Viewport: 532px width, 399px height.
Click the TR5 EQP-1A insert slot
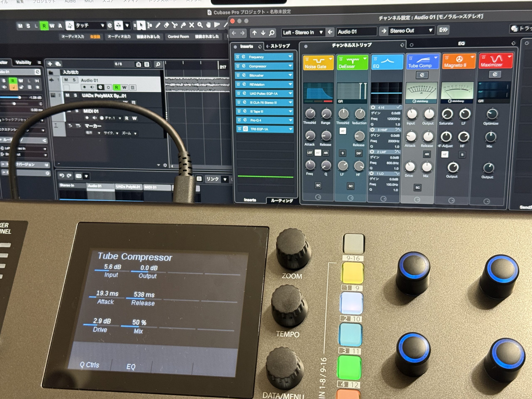click(x=265, y=129)
